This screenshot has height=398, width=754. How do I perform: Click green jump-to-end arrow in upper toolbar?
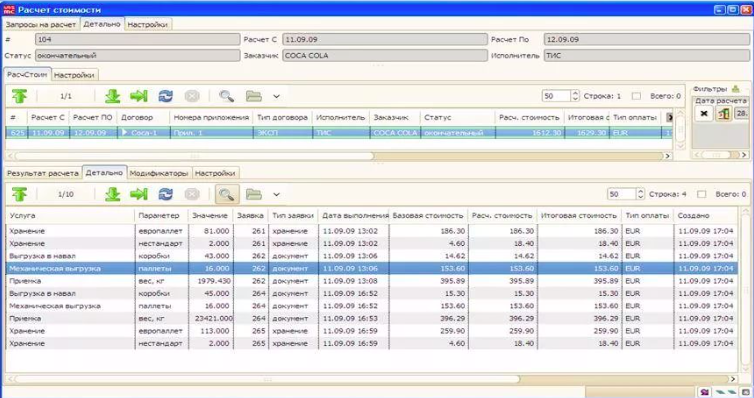coord(139,96)
